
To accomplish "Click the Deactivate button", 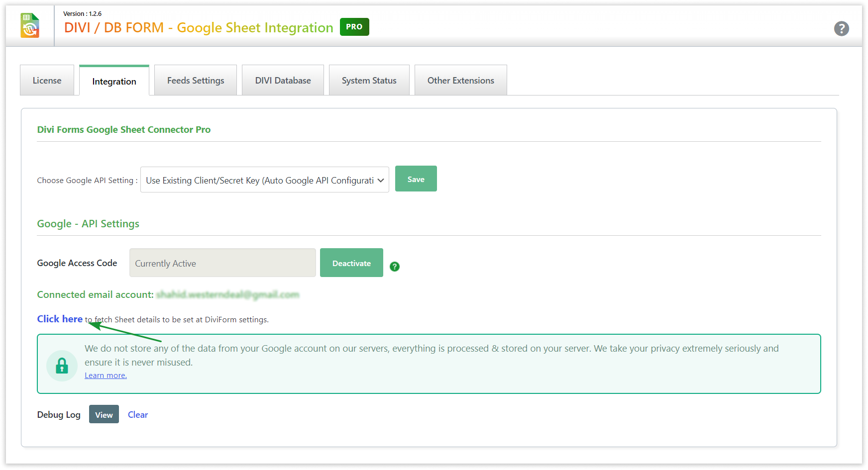I will [x=351, y=263].
